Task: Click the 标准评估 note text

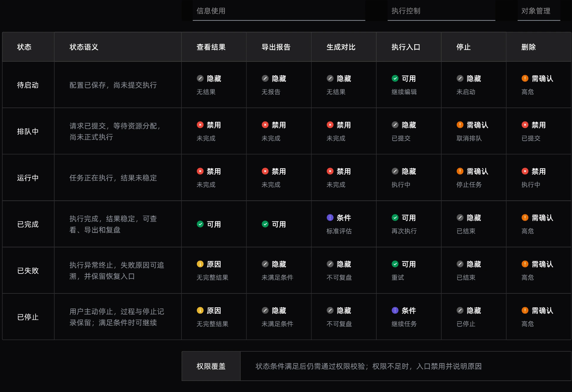Action: (339, 231)
